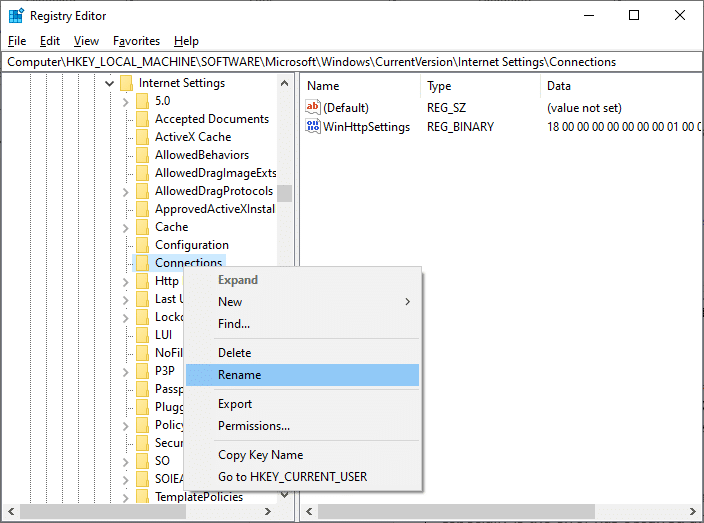This screenshot has height=523, width=704.
Task: Click the (value not set) data cell
Action: click(x=584, y=108)
